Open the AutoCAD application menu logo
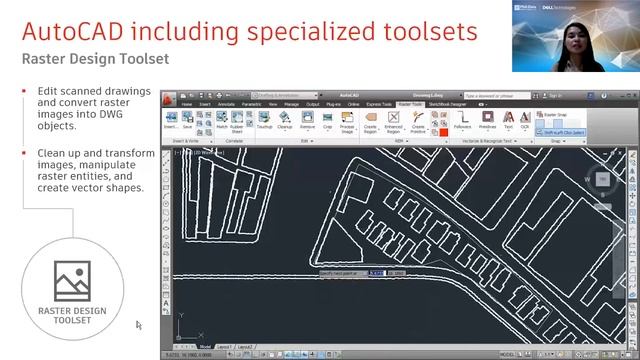This screenshot has height=360, width=640. coord(169,99)
